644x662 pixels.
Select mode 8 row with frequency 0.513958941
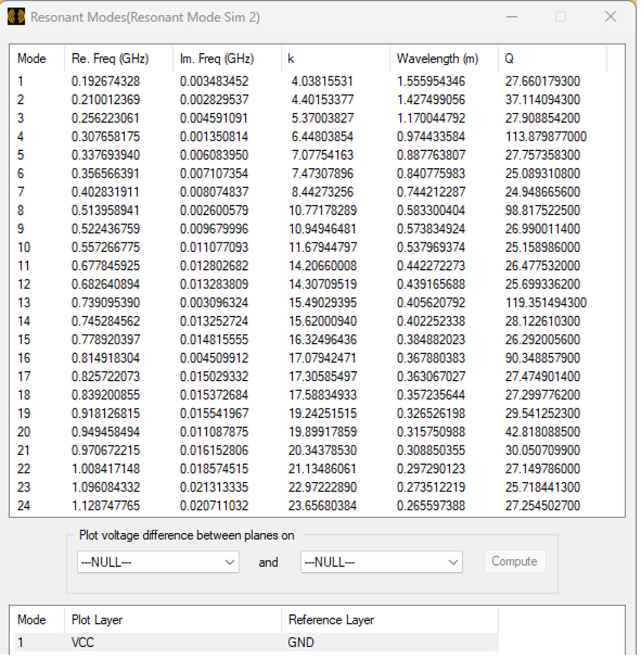(310, 210)
